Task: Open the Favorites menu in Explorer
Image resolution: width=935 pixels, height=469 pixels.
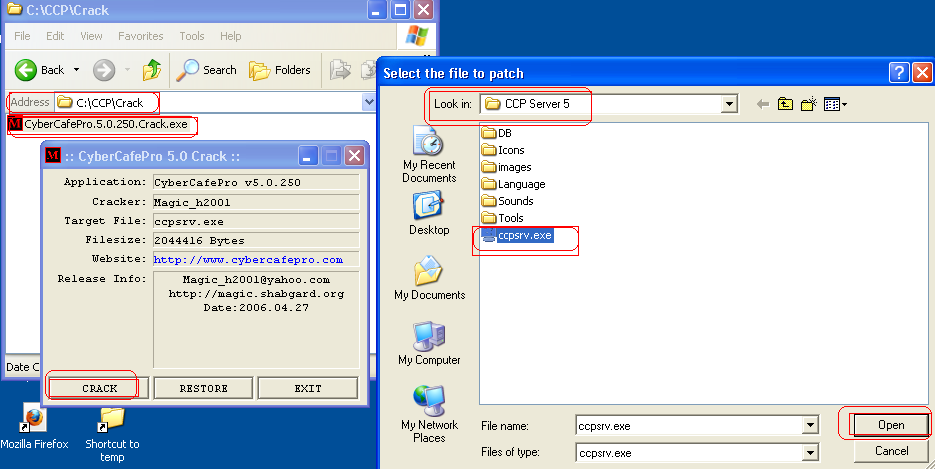Action: pos(141,36)
